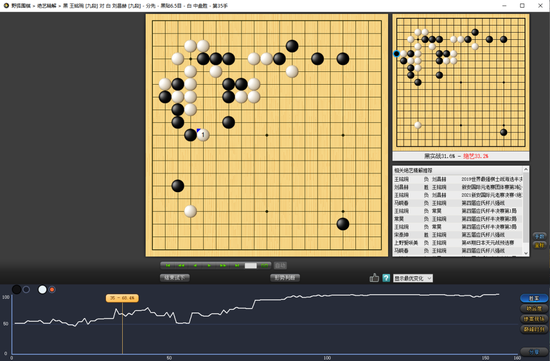Step forward one move with the play arrow
The width and height of the screenshot is (550, 361).
point(209,266)
